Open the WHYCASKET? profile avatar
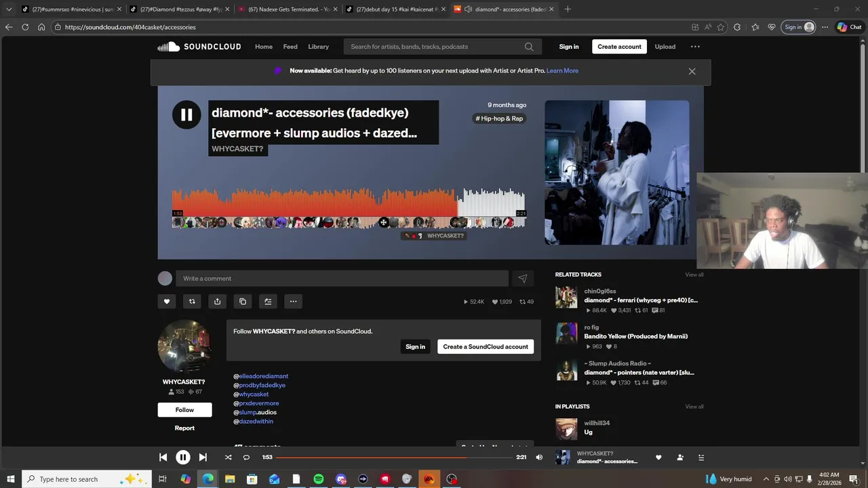The width and height of the screenshot is (868, 488). 184,346
